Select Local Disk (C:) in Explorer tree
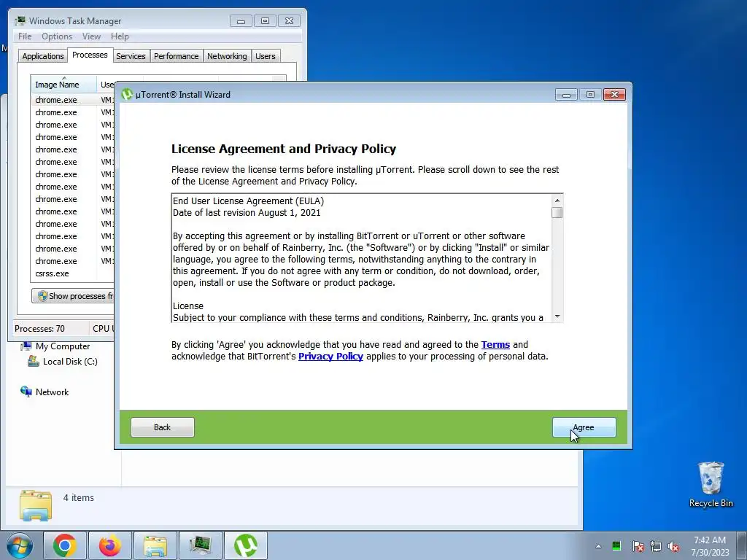The width and height of the screenshot is (747, 560). click(70, 362)
